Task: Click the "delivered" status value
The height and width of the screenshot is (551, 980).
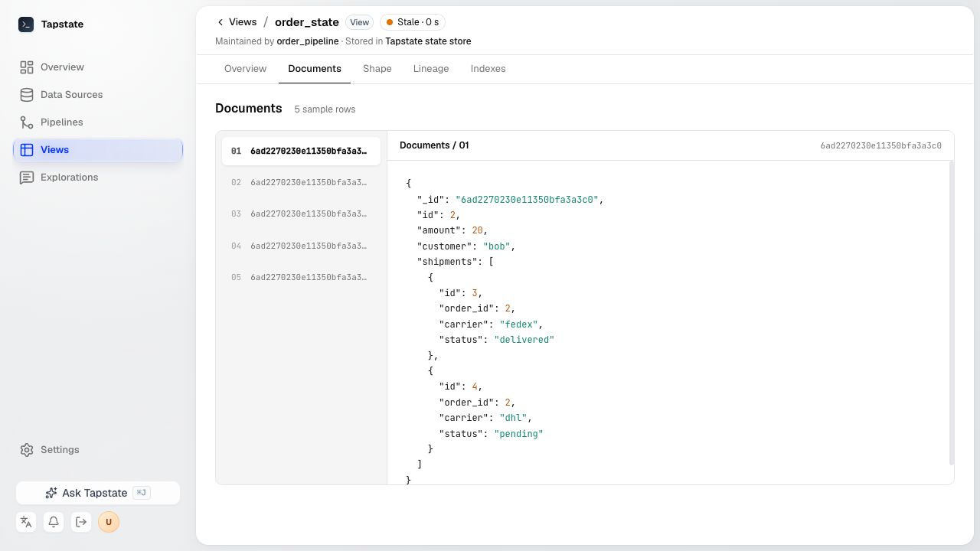Action: tap(524, 340)
